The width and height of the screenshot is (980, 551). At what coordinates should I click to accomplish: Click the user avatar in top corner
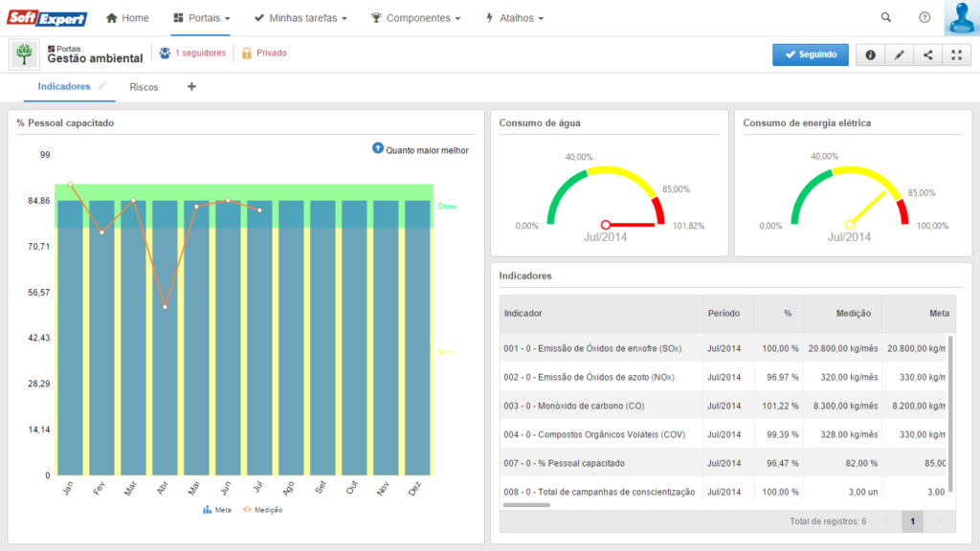(961, 17)
